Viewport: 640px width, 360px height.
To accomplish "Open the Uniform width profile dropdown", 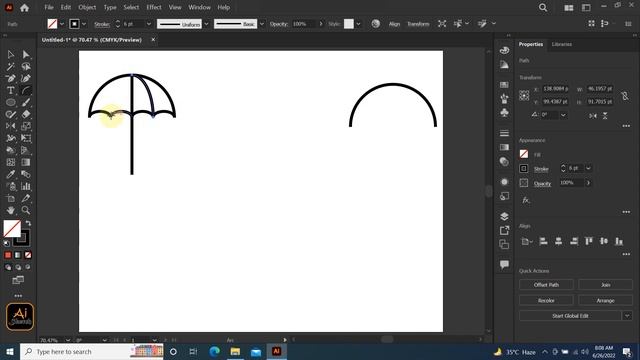I will click(206, 24).
